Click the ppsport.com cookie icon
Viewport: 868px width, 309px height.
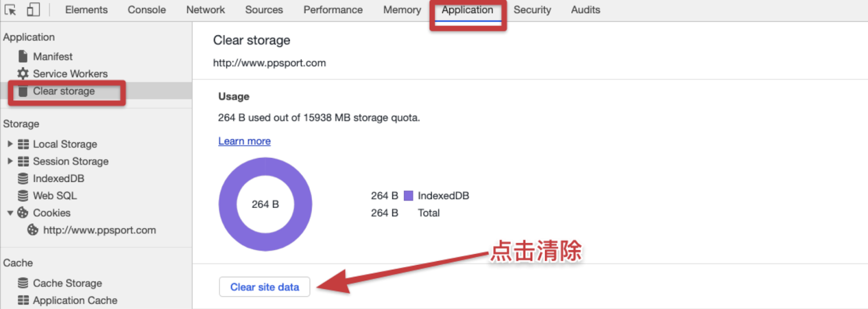(33, 230)
